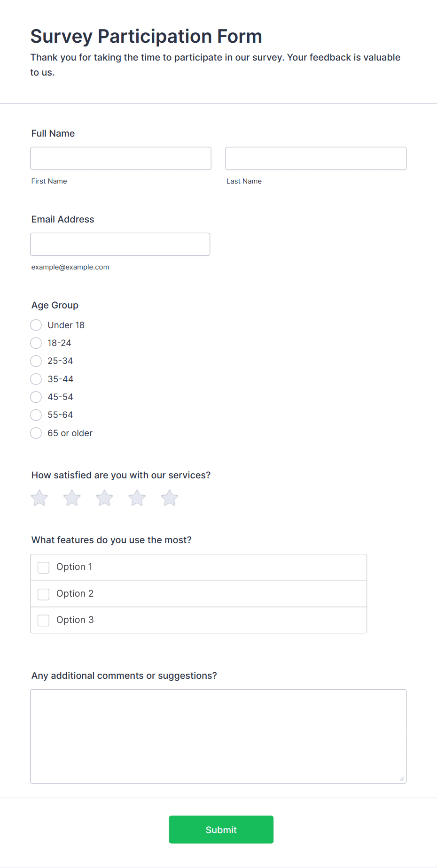Pick the 65 or older option

click(x=36, y=433)
